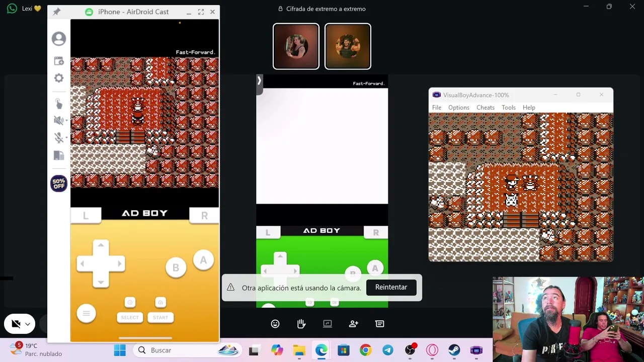Pin the AirDroid Cast window on top
The height and width of the screenshot is (362, 644).
click(56, 12)
